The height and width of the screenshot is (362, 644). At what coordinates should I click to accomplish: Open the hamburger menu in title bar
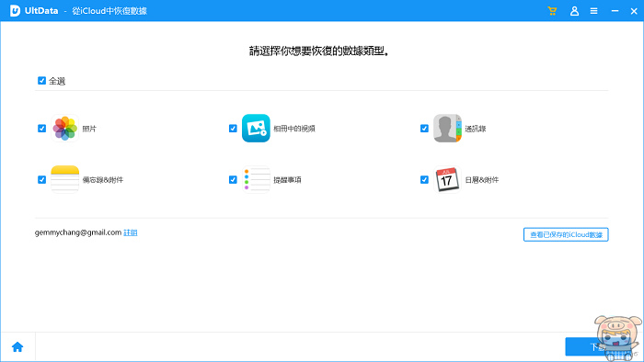[594, 11]
